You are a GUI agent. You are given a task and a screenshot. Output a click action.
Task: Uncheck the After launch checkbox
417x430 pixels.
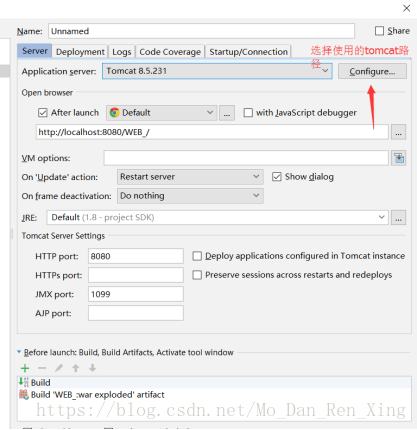[43, 113]
